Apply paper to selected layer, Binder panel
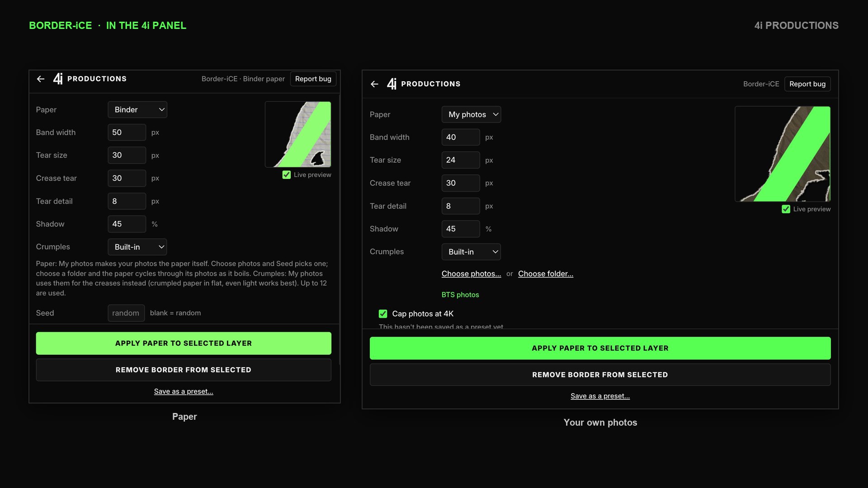The image size is (868, 488). click(184, 343)
